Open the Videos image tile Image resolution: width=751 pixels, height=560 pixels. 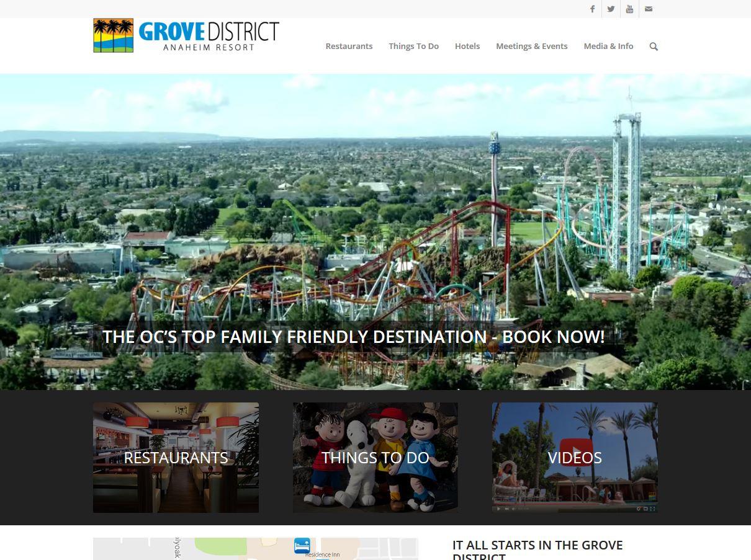pyautogui.click(x=575, y=458)
